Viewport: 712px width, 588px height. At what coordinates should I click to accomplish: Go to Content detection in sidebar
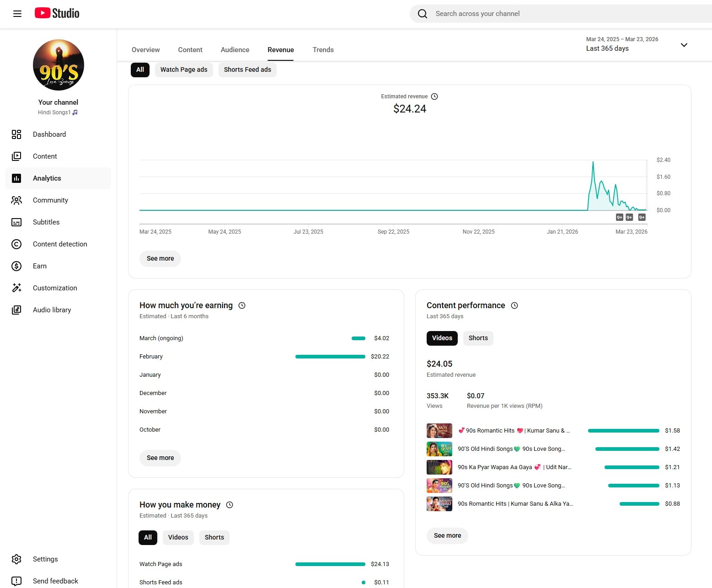pyautogui.click(x=60, y=244)
